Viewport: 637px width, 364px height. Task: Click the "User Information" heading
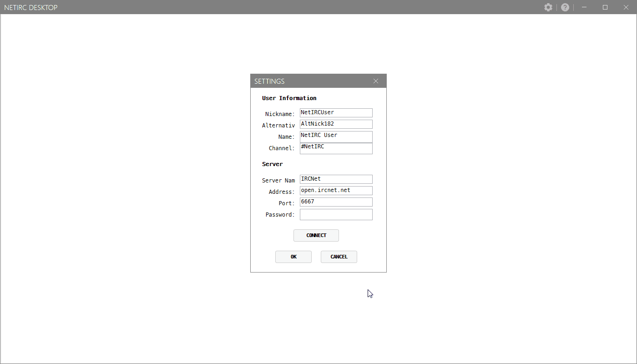click(x=289, y=98)
